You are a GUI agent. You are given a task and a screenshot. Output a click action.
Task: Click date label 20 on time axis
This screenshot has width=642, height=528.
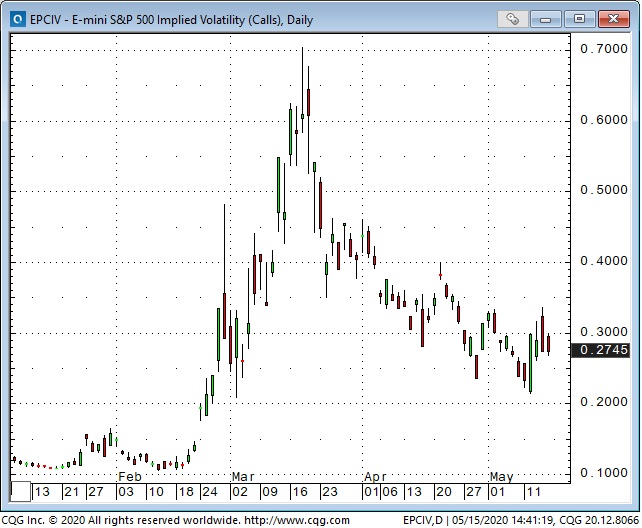coord(444,492)
